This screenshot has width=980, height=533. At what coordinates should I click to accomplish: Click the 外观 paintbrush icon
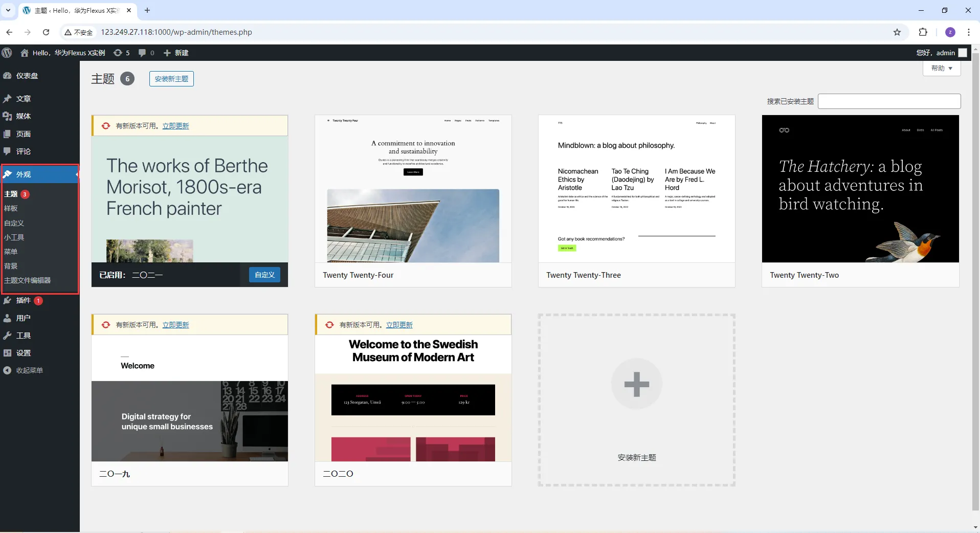7,174
